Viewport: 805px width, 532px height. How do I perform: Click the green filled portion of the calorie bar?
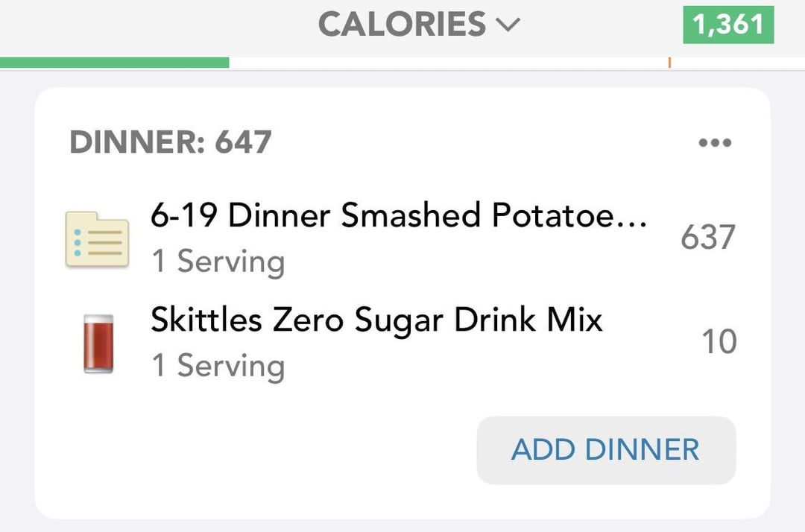click(115, 63)
